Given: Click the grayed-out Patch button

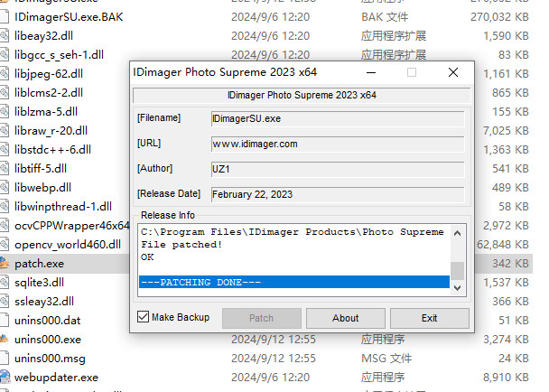Looking at the screenshot, I should pos(261,318).
